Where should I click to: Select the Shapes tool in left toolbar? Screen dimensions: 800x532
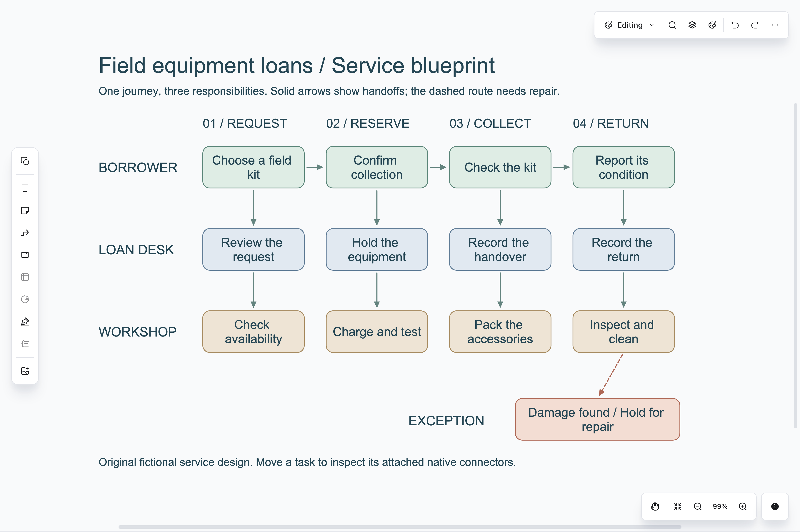tap(25, 161)
